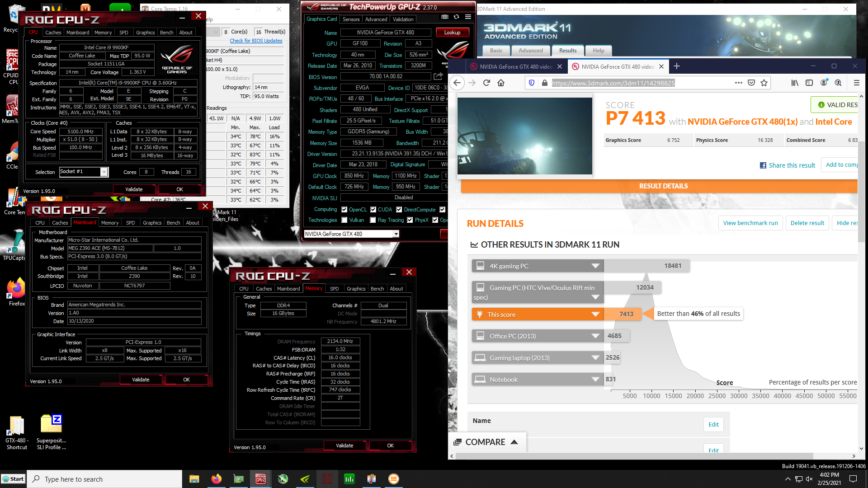The height and width of the screenshot is (488, 868).
Task: Click the site padlock security icon
Action: click(545, 83)
